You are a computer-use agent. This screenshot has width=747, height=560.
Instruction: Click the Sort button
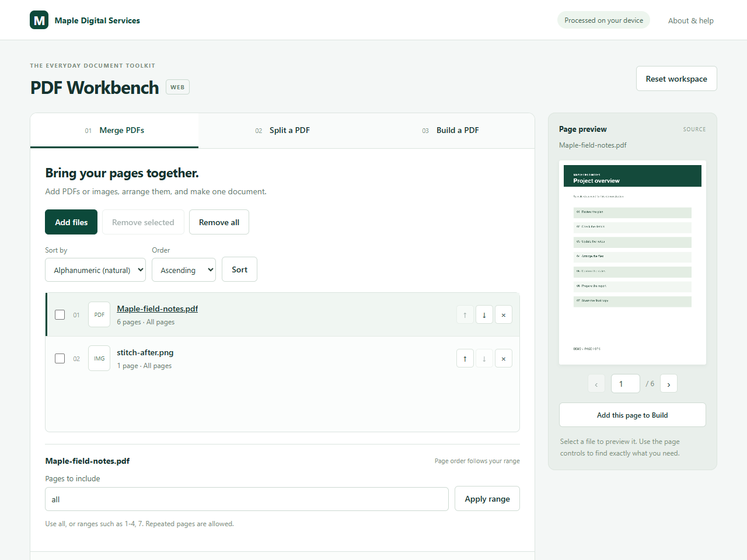pyautogui.click(x=239, y=269)
